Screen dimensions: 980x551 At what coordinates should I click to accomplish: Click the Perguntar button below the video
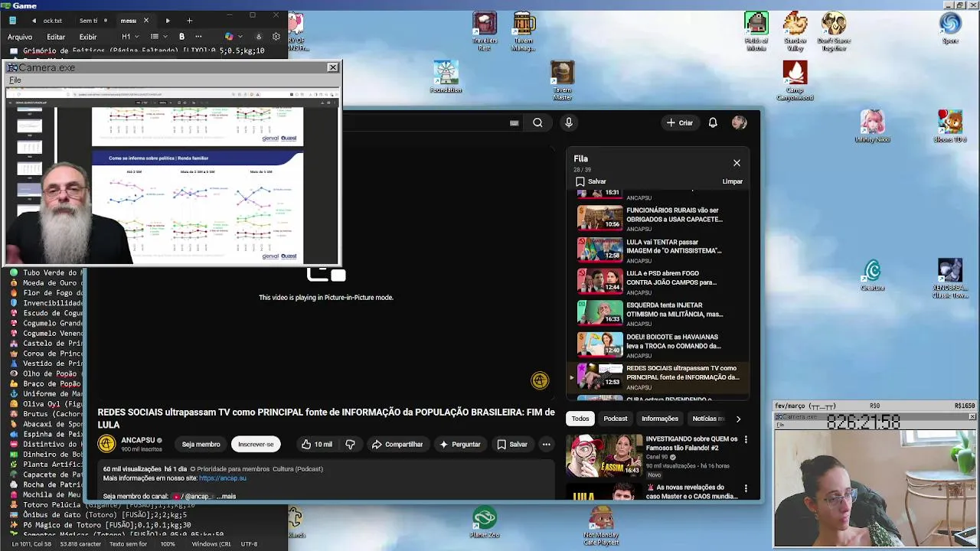point(460,444)
